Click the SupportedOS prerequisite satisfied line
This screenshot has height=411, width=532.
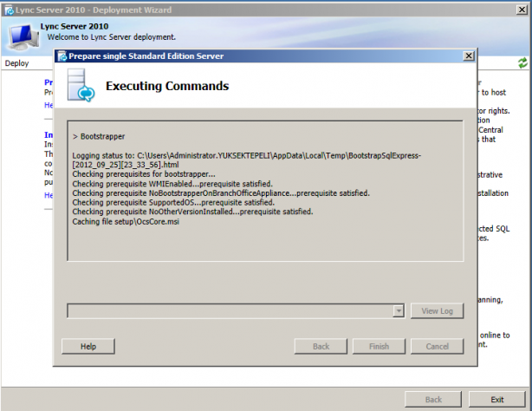173,202
